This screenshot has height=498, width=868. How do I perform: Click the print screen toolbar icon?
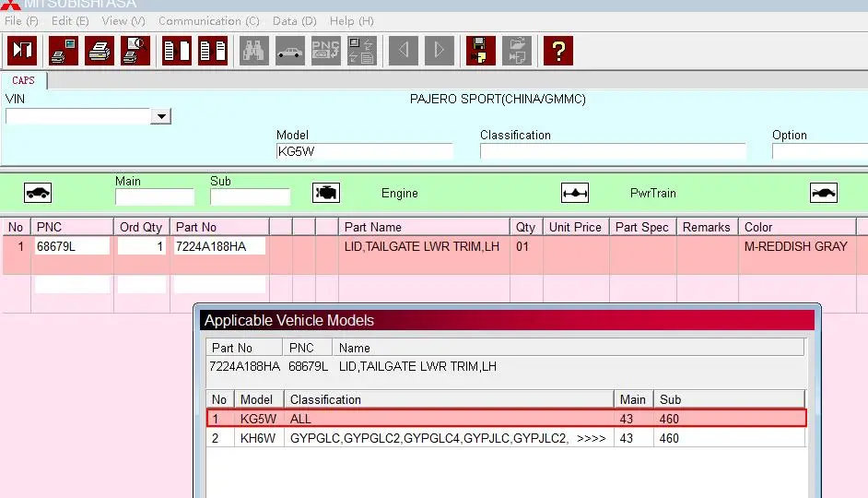(63, 51)
